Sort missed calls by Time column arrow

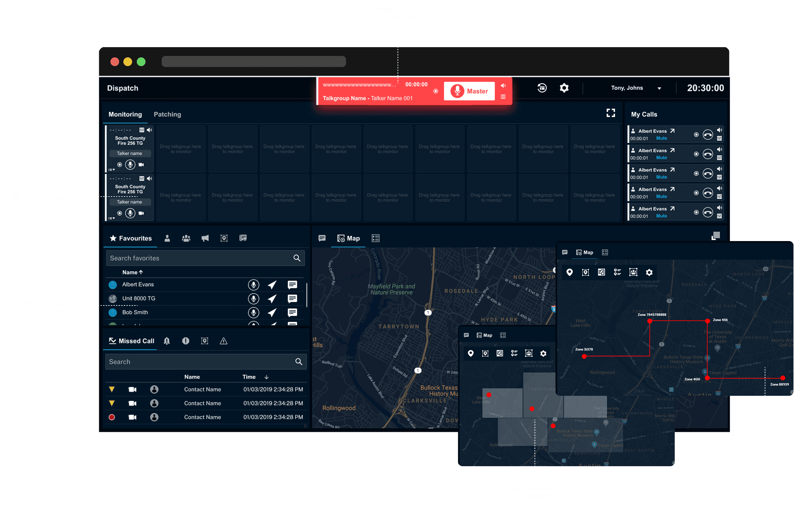pyautogui.click(x=266, y=377)
